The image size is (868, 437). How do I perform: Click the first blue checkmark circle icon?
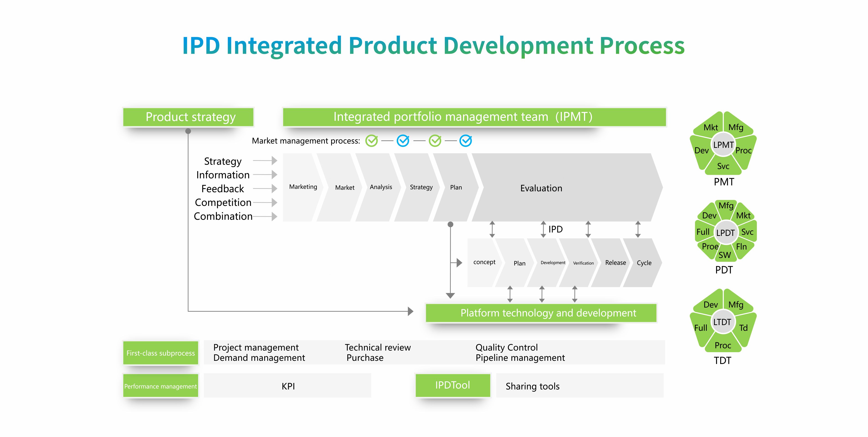403,141
